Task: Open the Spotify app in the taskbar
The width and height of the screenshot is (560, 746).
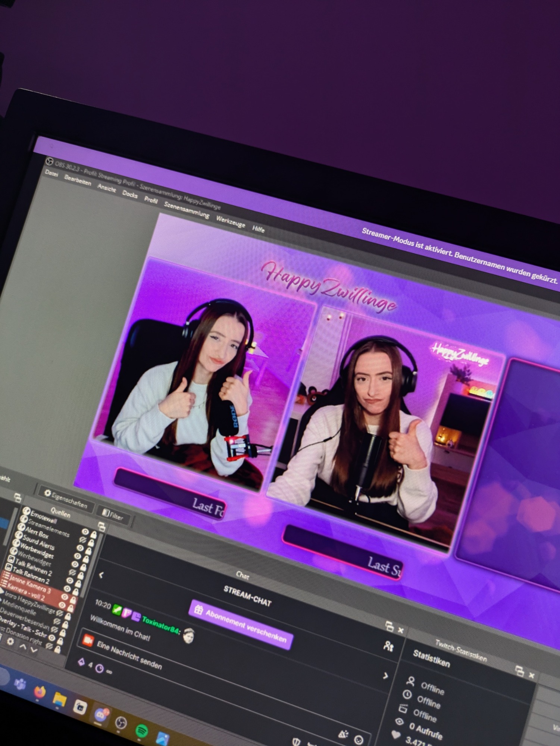Action: (x=141, y=731)
